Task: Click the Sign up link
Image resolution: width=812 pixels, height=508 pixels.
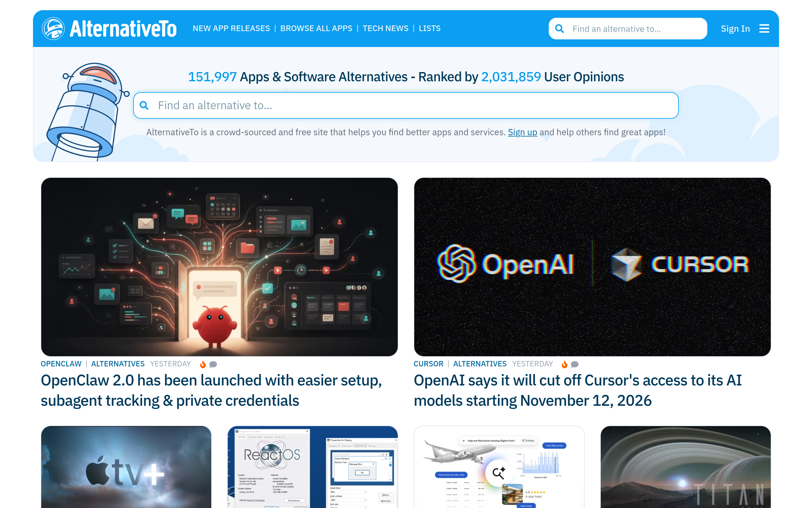Action: 522,132
